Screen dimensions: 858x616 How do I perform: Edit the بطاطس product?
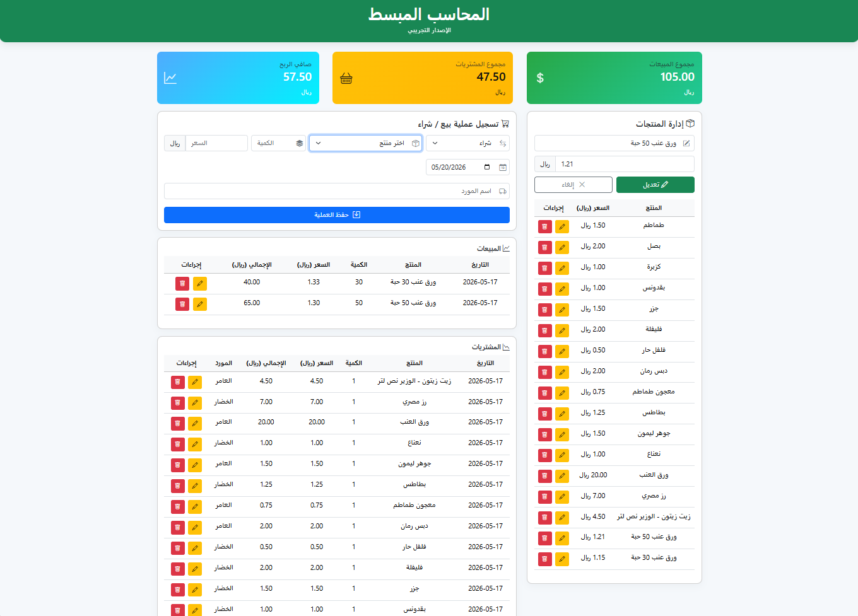[x=562, y=414]
